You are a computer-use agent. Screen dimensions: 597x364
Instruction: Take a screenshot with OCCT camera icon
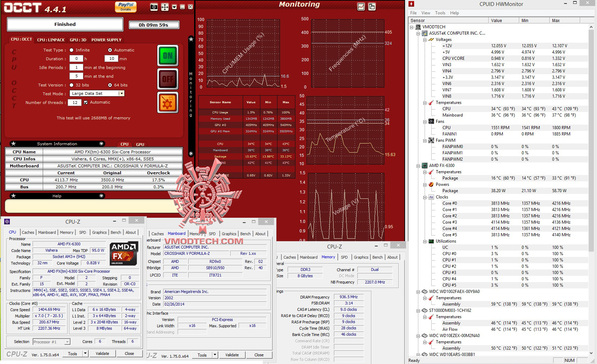click(x=154, y=7)
